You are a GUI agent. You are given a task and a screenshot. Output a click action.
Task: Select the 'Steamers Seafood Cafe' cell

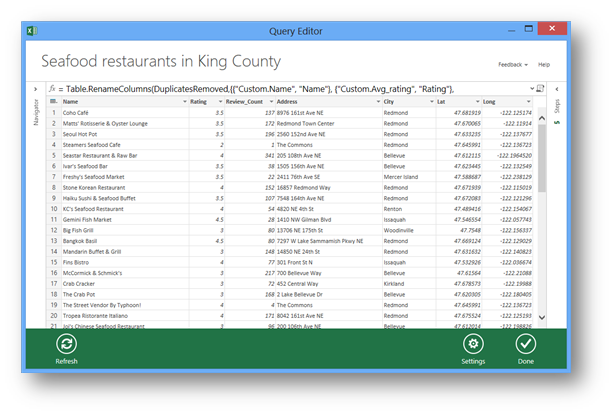125,145
